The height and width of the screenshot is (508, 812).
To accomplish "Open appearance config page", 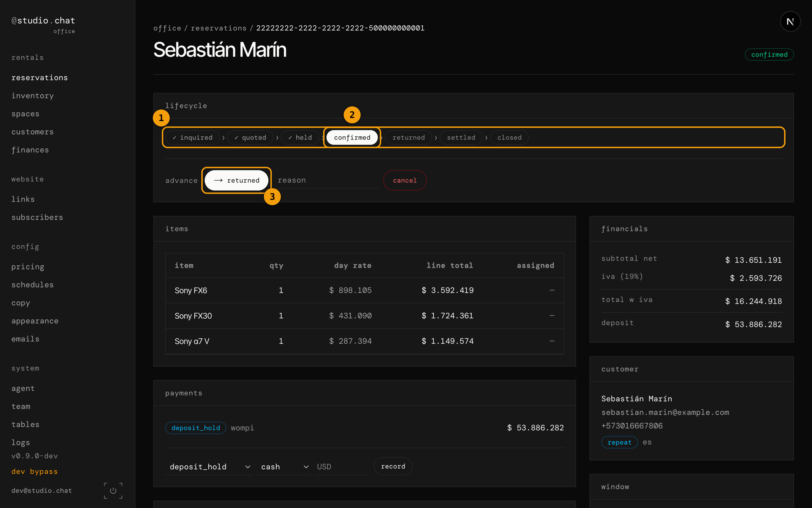I will (35, 321).
